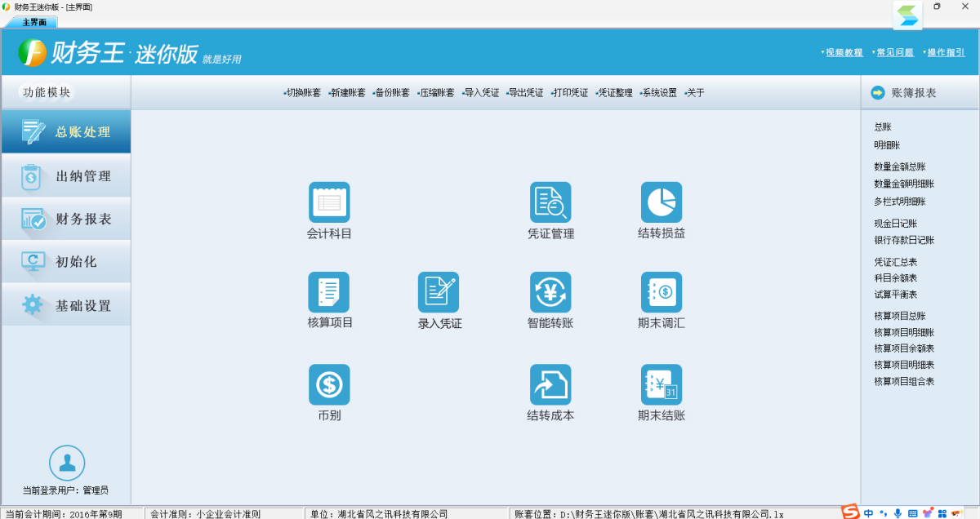Open the 录入凭证 icon
The image size is (980, 519).
click(439, 292)
